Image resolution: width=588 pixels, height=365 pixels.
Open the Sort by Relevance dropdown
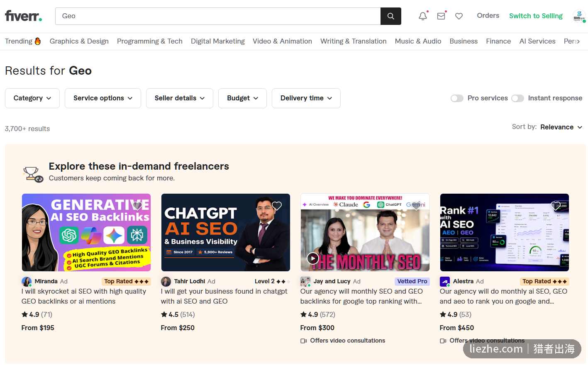pyautogui.click(x=561, y=127)
